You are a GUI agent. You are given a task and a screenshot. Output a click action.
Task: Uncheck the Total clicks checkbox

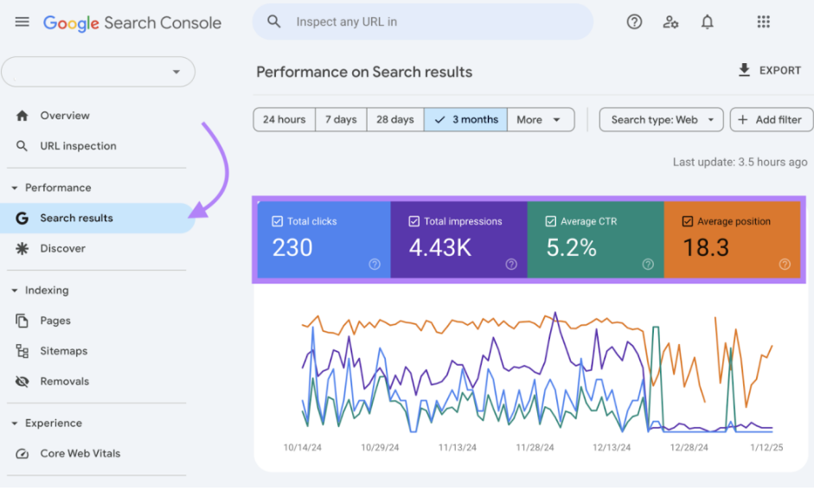278,221
